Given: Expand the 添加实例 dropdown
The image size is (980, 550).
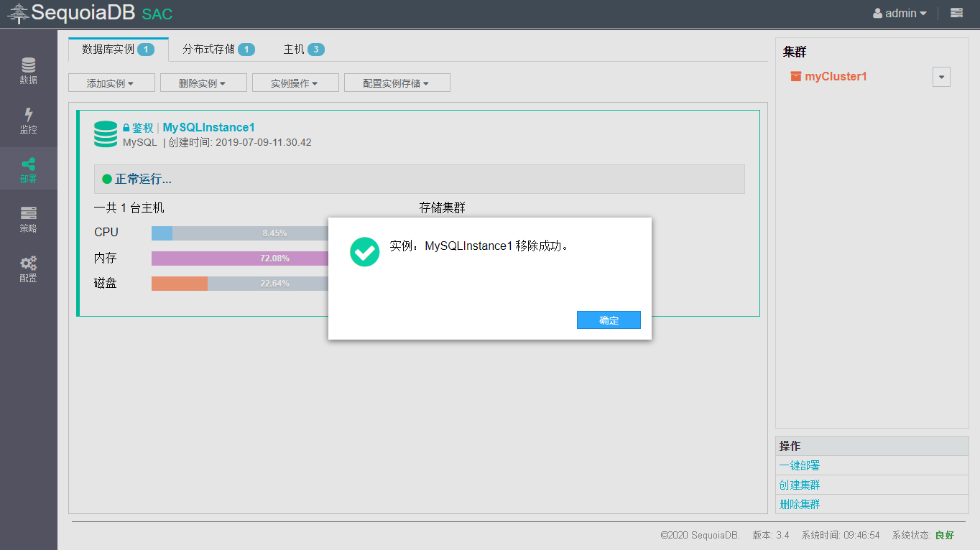Looking at the screenshot, I should pyautogui.click(x=111, y=83).
